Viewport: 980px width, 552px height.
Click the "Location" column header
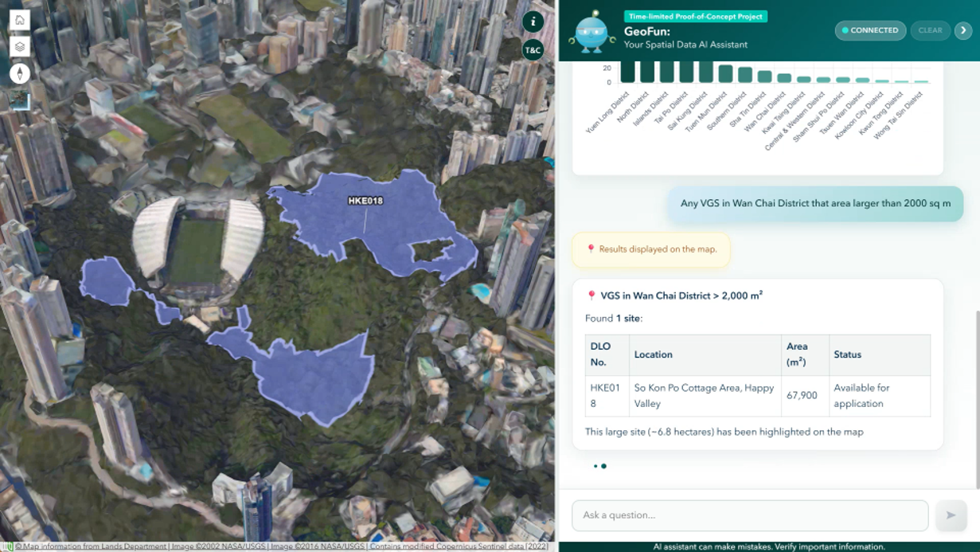704,354
